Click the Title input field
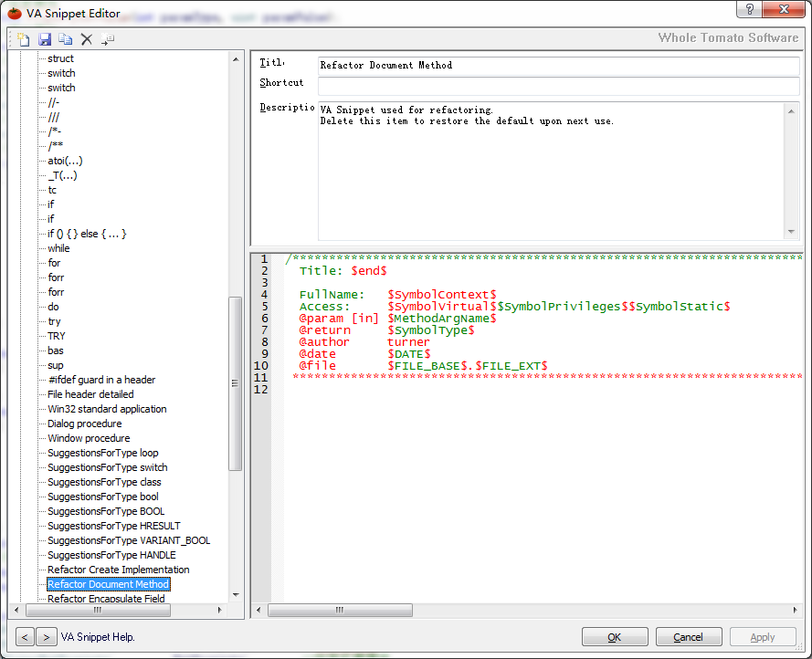 559,65
